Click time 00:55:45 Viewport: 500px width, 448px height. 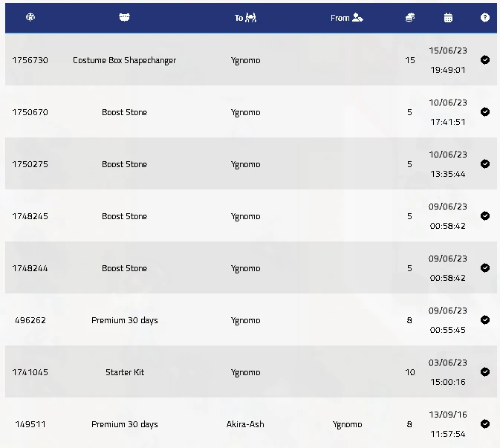448,330
